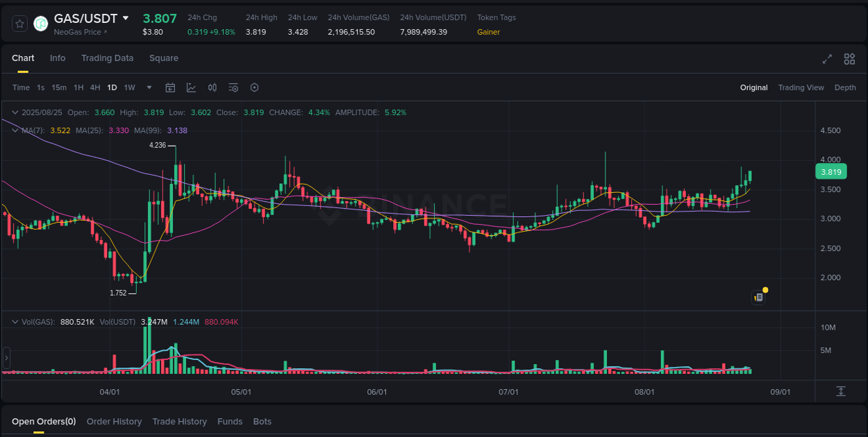Enter fullscreen with the expand arrows icon
The height and width of the screenshot is (437, 868).
click(x=827, y=59)
